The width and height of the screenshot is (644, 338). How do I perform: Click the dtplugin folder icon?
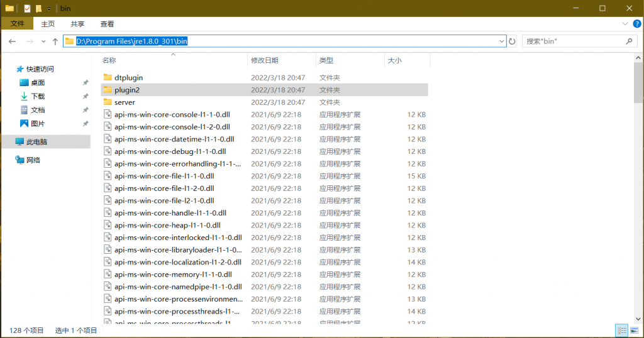pos(107,78)
